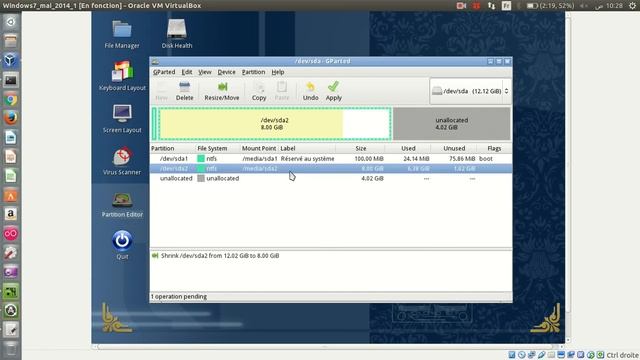Image resolution: width=640 pixels, height=360 pixels.
Task: Click the 'fr' keyboard layout indicator
Action: (506, 6)
